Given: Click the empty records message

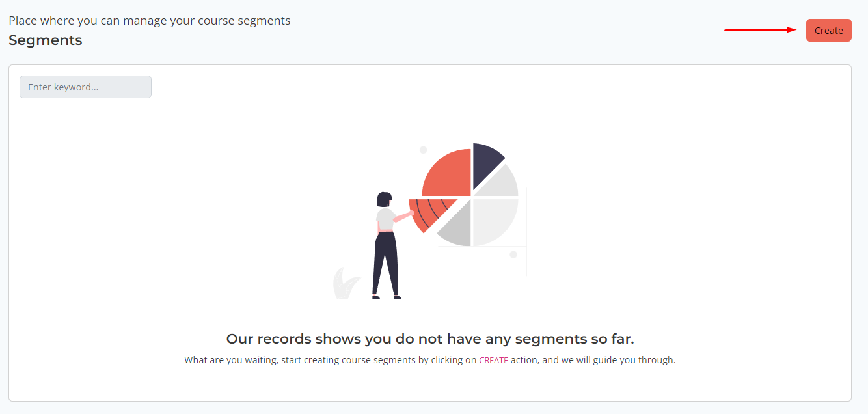Looking at the screenshot, I should pyautogui.click(x=430, y=338).
